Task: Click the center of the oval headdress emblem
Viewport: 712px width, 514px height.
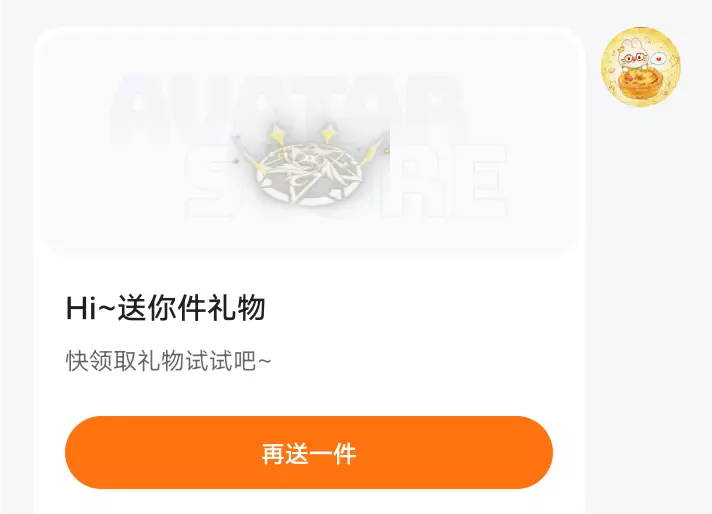Action: [310, 175]
